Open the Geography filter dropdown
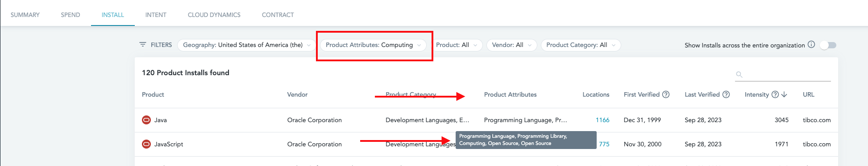 [x=247, y=45]
